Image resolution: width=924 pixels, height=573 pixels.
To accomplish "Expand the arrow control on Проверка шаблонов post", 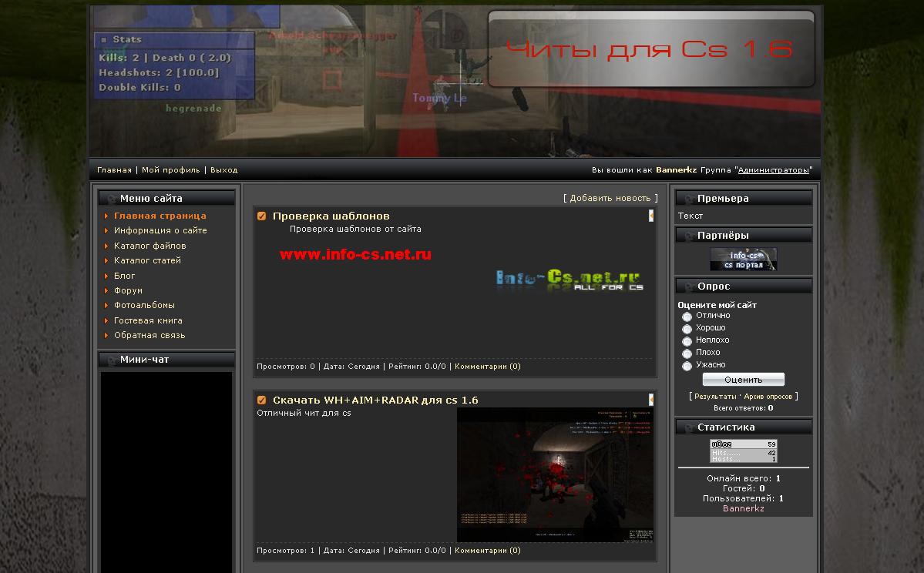I will pyautogui.click(x=651, y=216).
